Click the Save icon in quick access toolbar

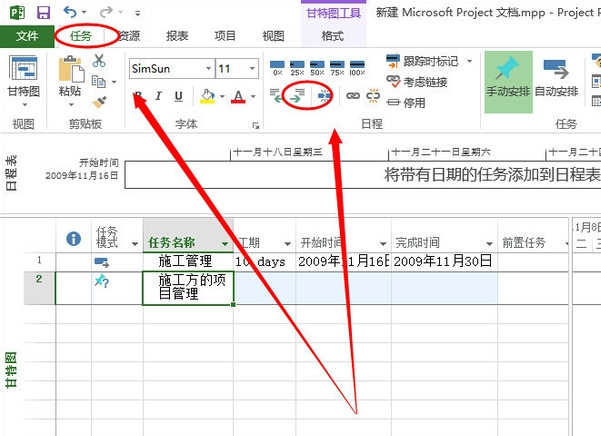click(43, 13)
